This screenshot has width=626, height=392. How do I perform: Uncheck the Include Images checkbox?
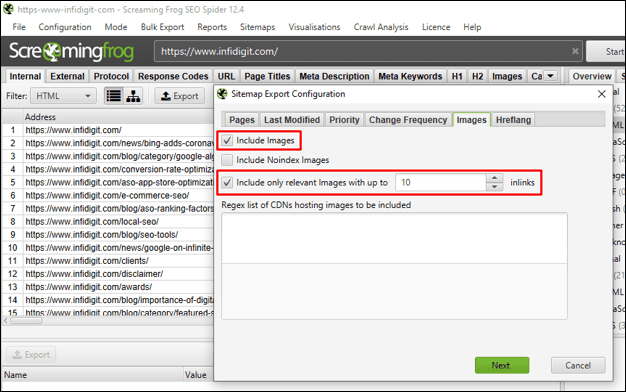click(x=227, y=141)
